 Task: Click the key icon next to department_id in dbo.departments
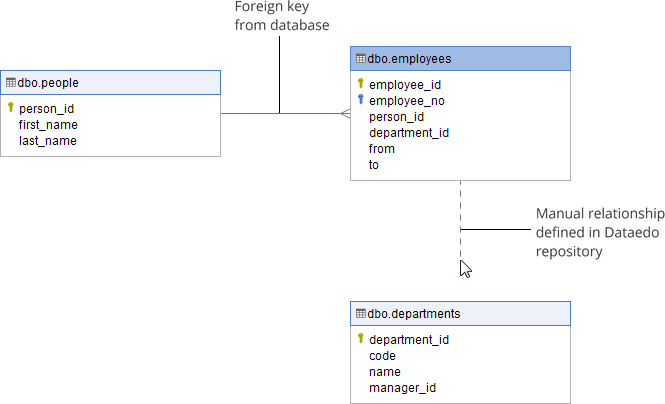tap(361, 339)
